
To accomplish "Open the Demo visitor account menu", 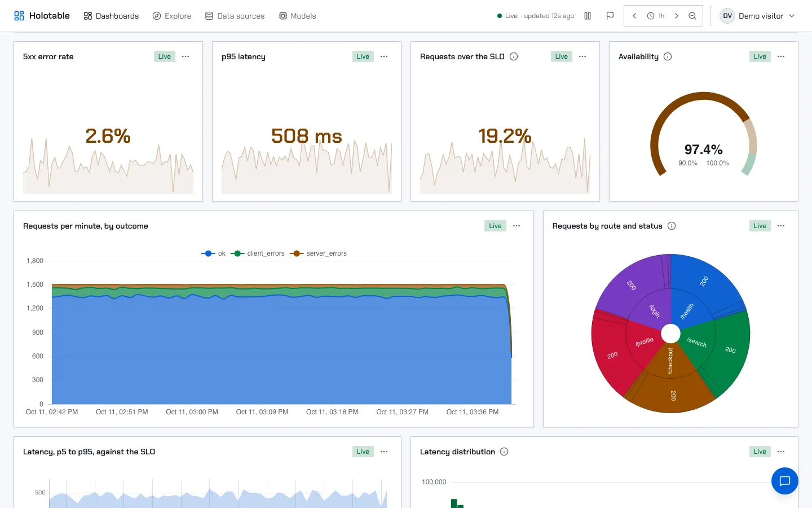I will pyautogui.click(x=758, y=16).
